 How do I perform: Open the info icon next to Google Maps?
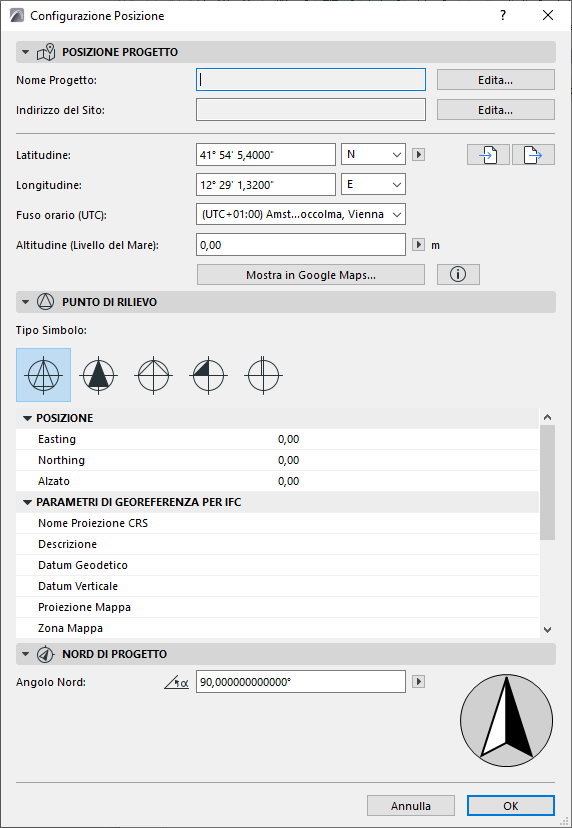point(458,275)
